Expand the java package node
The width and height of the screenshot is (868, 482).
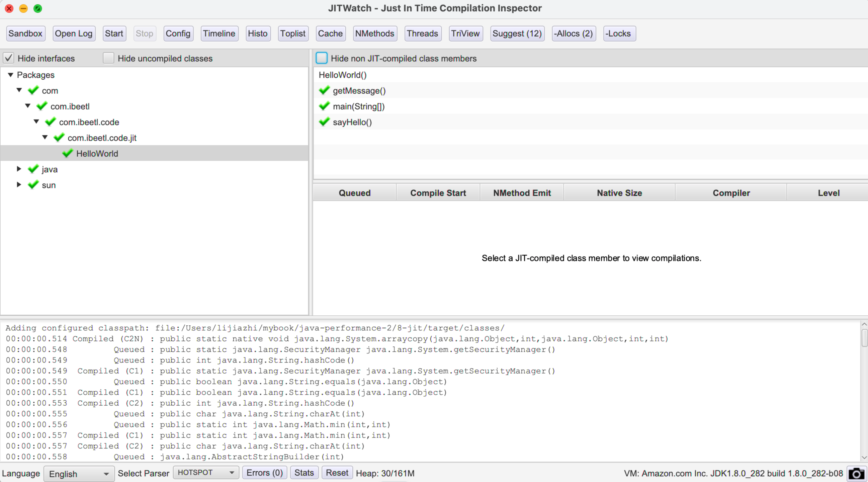click(x=19, y=169)
